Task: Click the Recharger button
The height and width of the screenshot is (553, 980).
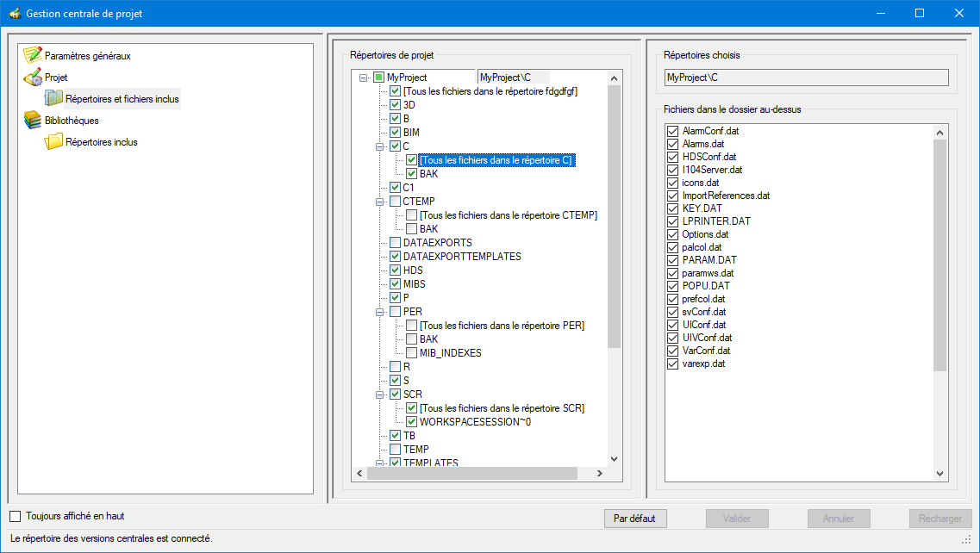Action: click(939, 519)
